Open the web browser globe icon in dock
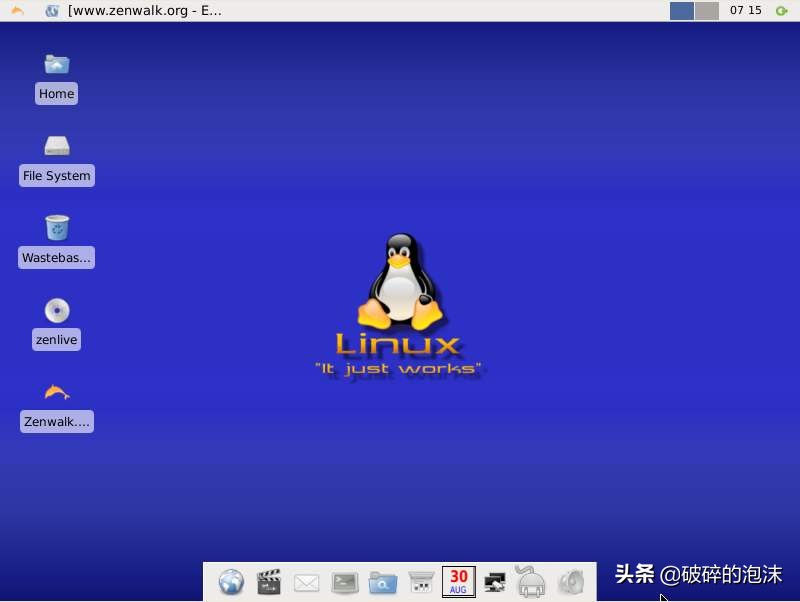 click(231, 581)
